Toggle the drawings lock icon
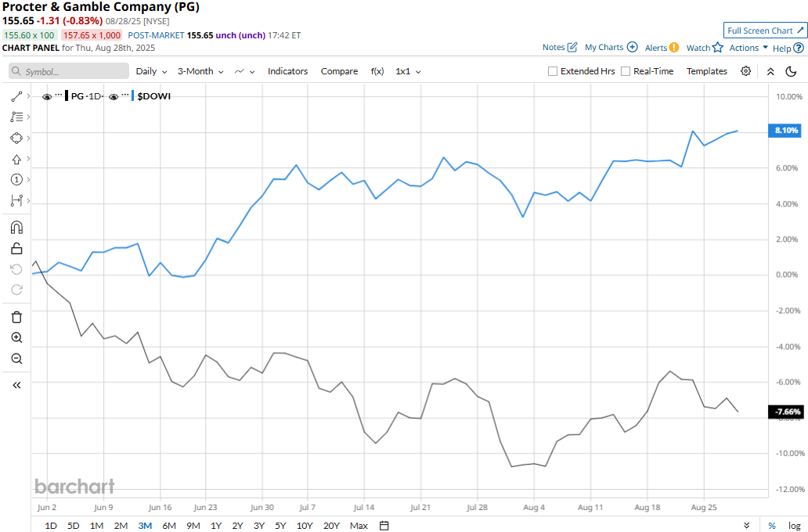 pos(16,249)
